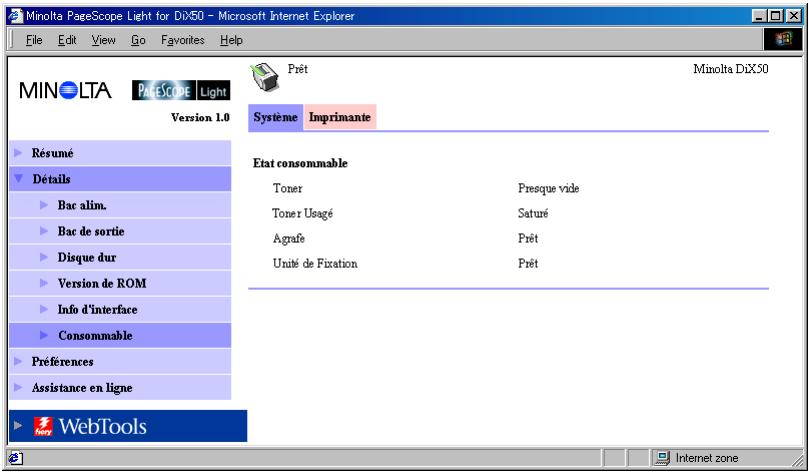
Task: Close the Internet Explorer window
Action: 794,17
